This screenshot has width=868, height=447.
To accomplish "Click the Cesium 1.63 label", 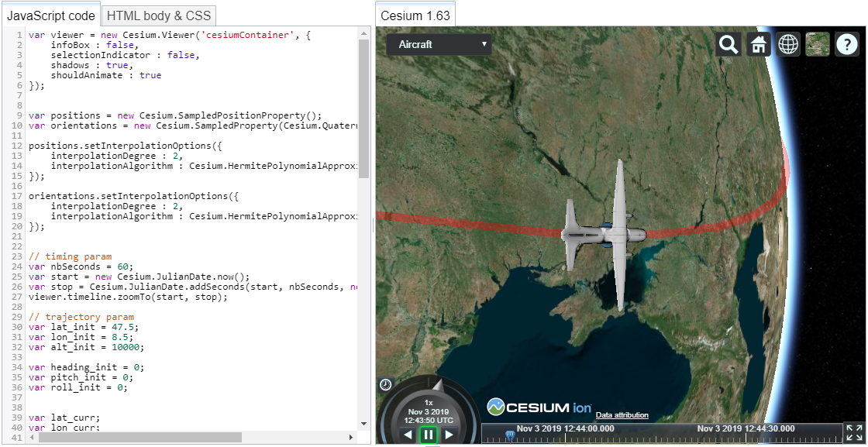I will [x=415, y=14].
